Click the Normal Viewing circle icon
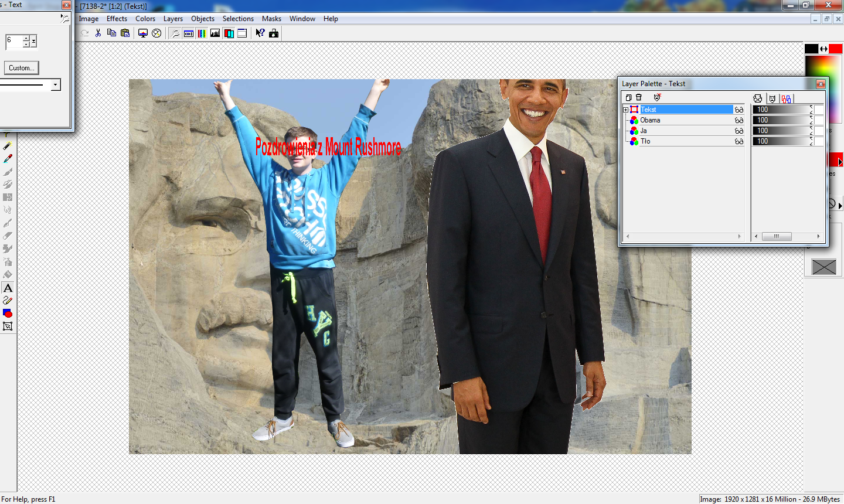This screenshot has width=844, height=504. point(156,33)
